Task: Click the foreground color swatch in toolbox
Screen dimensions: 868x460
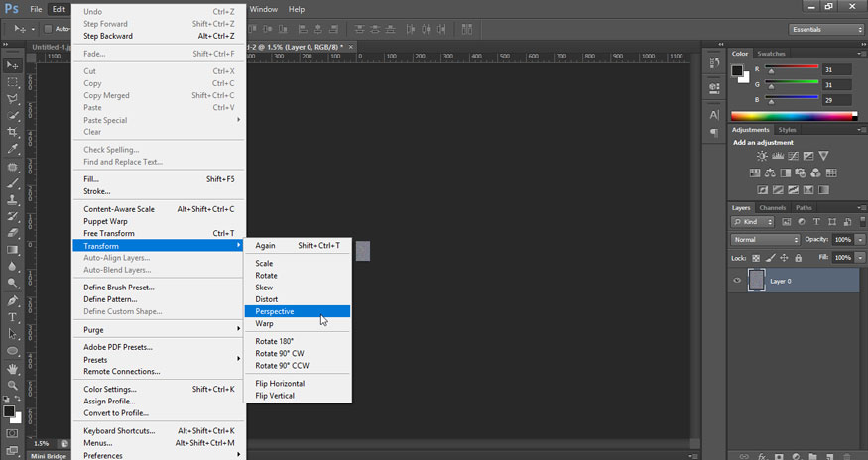Action: pyautogui.click(x=8, y=411)
